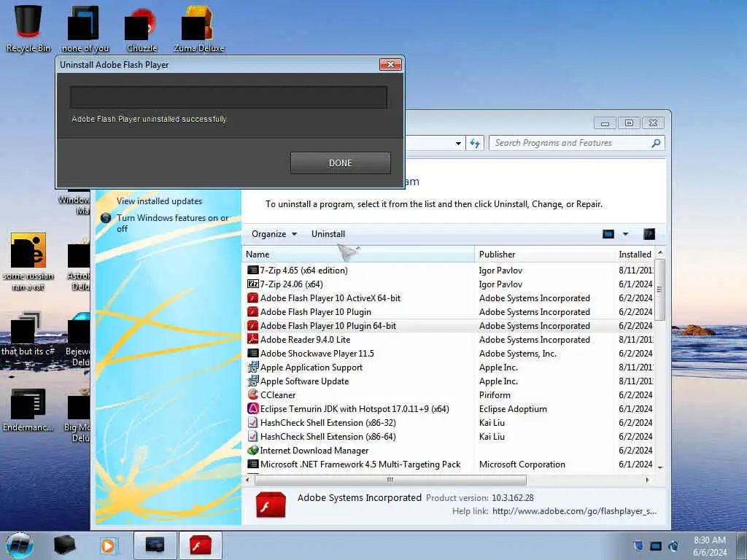Click the HashCheck Shell Extension (x86-32) icon
Screen dimensions: 747x560
point(253,422)
